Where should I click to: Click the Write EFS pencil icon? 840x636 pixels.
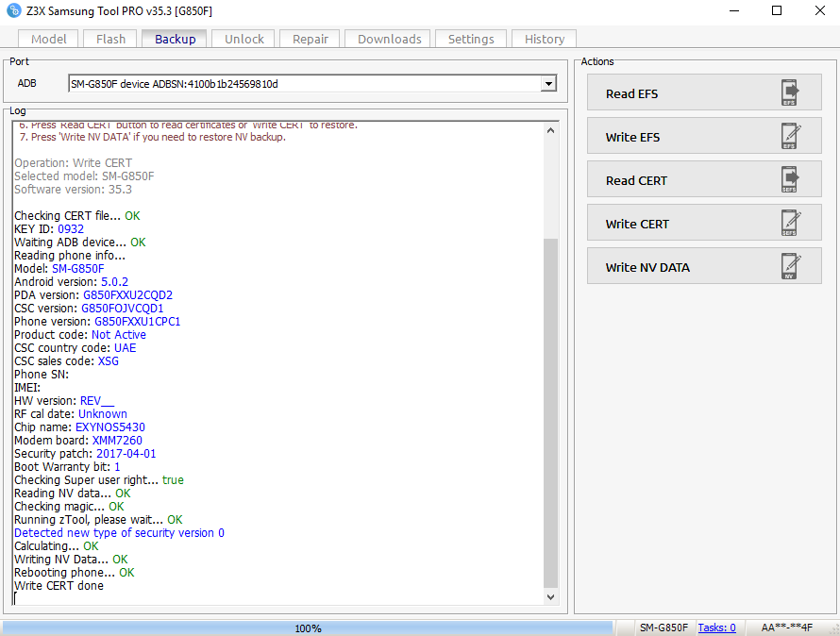[791, 136]
